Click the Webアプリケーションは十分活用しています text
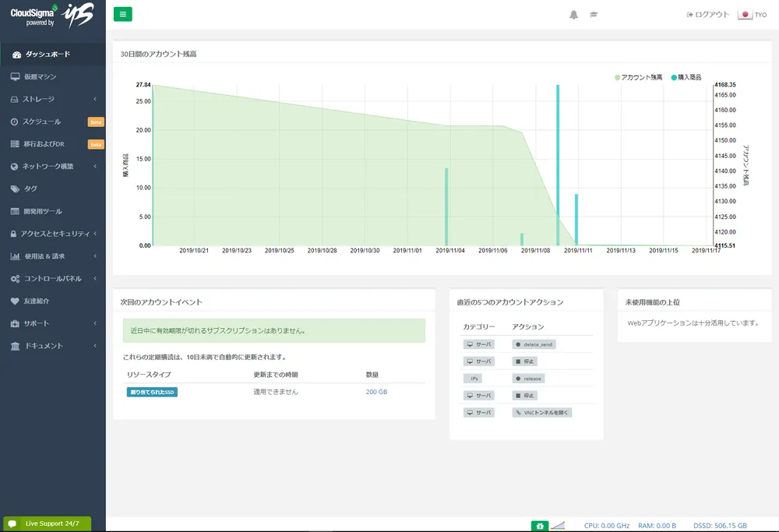The width and height of the screenshot is (779, 532). tap(693, 323)
